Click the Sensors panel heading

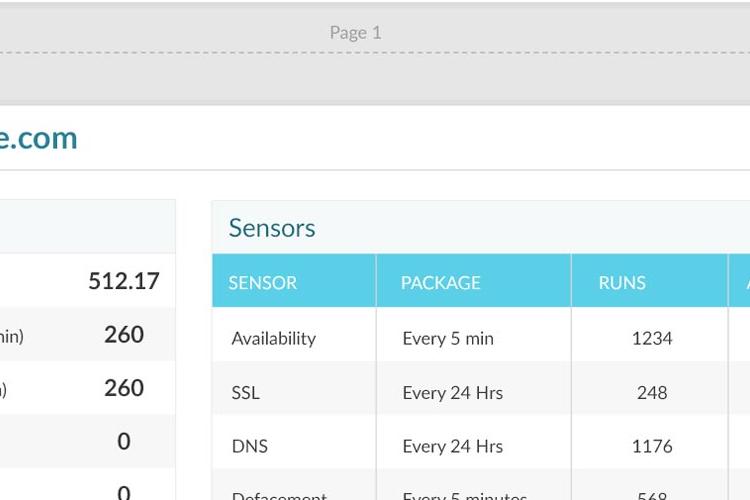(x=272, y=228)
